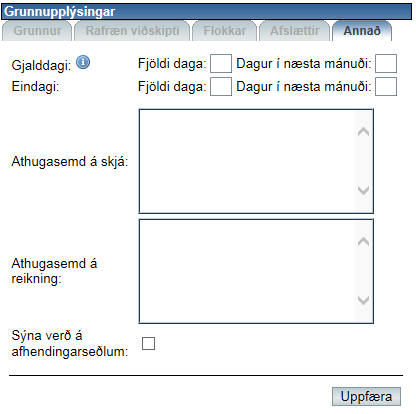Focus the Athugasemd á skjá text area
Screen dimensions: 416x414
(x=247, y=161)
